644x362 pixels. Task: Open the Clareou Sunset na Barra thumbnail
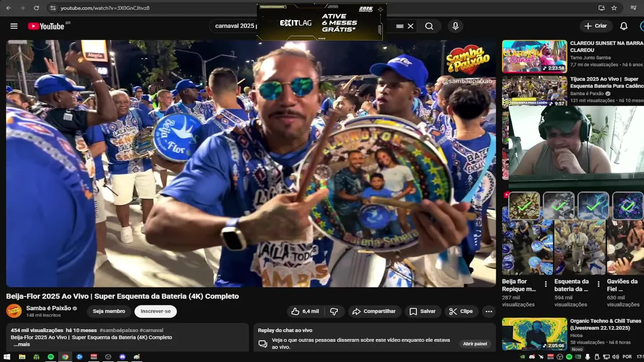534,57
